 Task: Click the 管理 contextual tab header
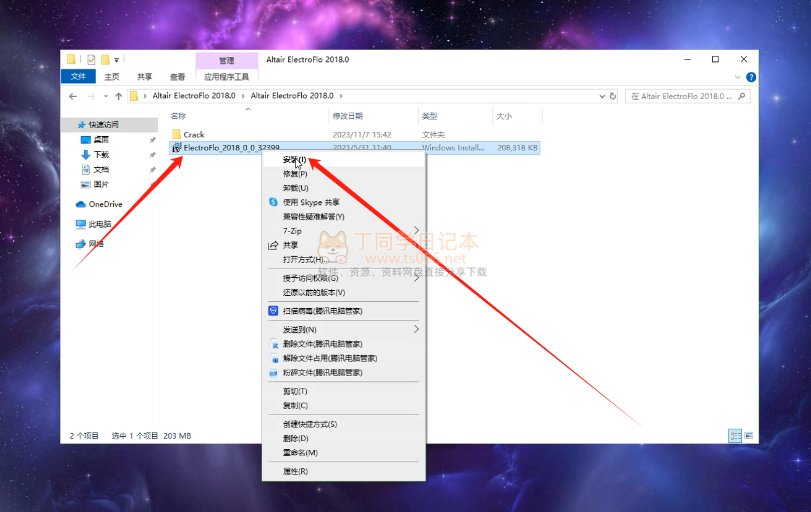[x=227, y=61]
